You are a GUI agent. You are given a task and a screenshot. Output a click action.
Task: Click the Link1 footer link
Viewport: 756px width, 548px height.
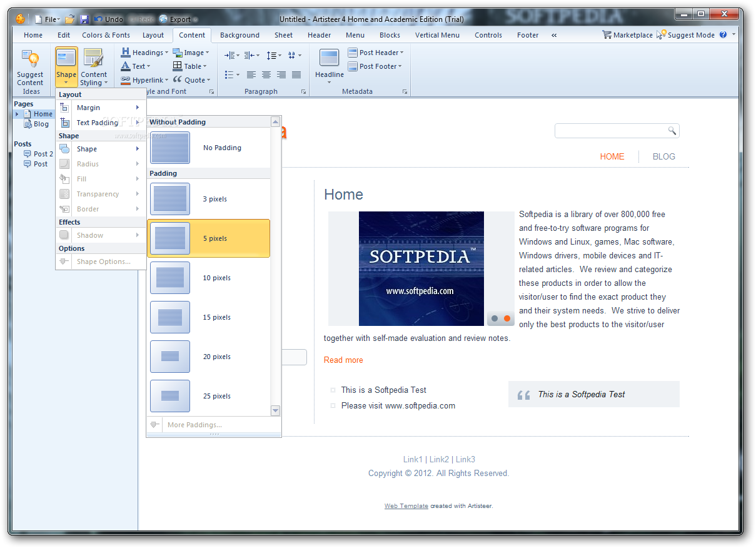click(x=413, y=459)
